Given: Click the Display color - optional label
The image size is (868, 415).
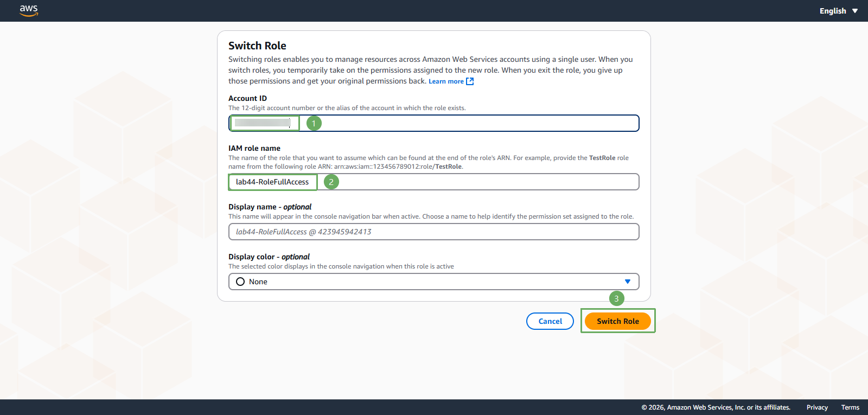Looking at the screenshot, I should click(269, 257).
